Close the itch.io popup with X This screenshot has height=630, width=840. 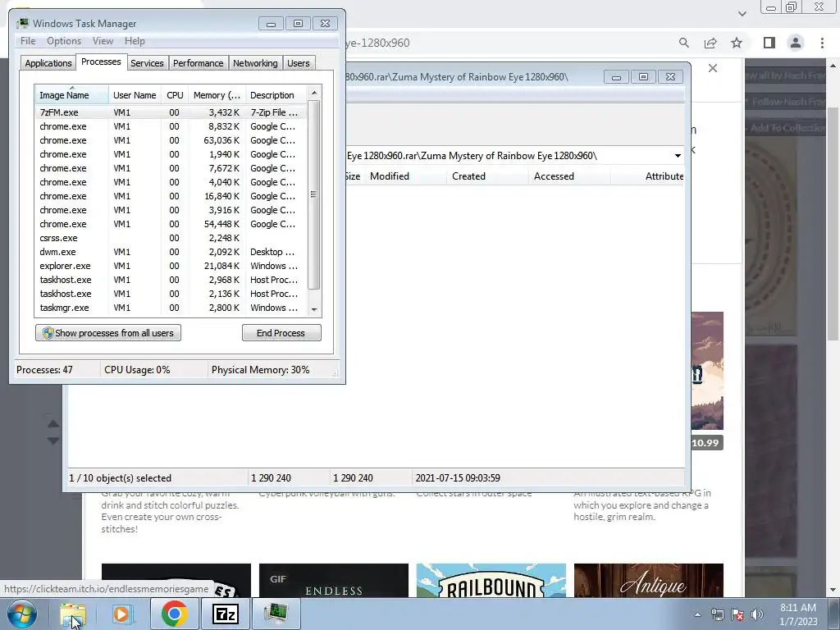pyautogui.click(x=713, y=68)
